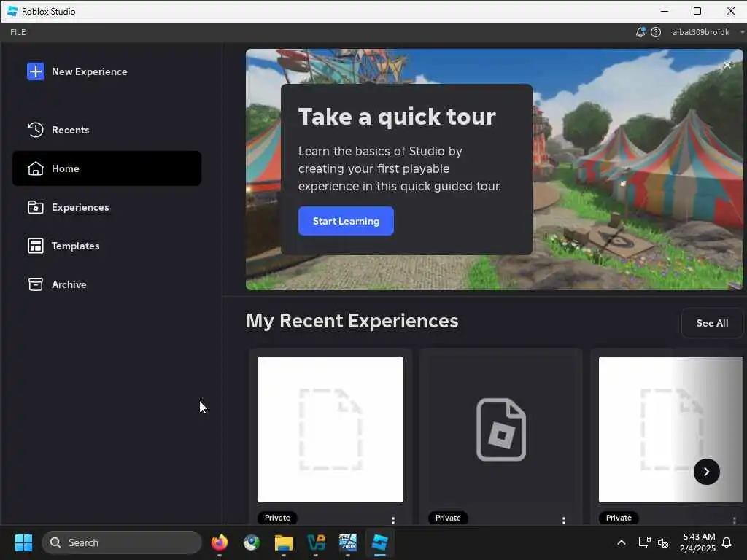Viewport: 747px width, 560px height.
Task: Click the Private badge on the second experience
Action: 448,518
